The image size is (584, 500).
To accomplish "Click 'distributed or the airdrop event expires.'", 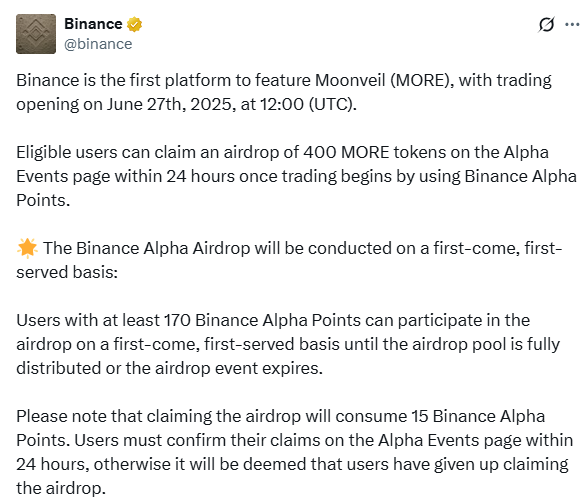I will coord(169,368).
